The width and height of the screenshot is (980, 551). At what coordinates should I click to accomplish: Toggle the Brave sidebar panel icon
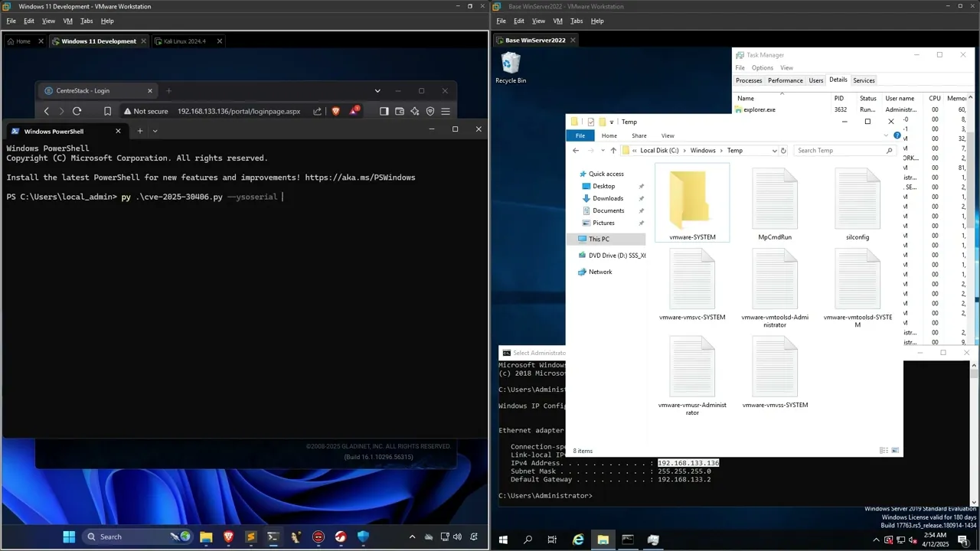point(384,111)
